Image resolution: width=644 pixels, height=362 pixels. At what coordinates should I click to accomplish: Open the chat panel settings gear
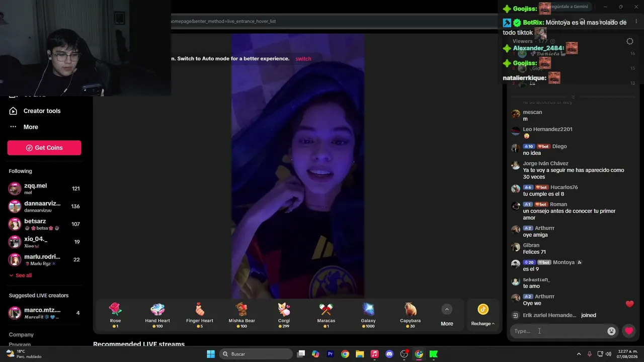630,41
